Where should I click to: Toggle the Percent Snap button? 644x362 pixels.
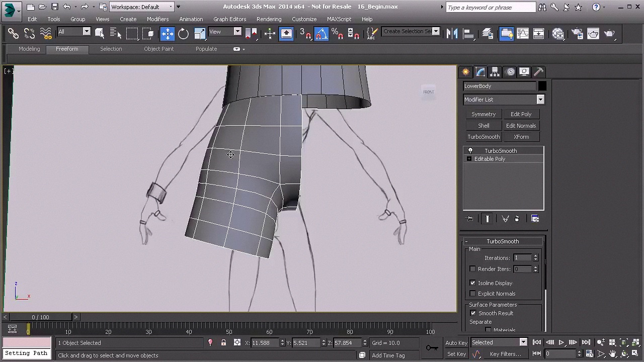(338, 34)
